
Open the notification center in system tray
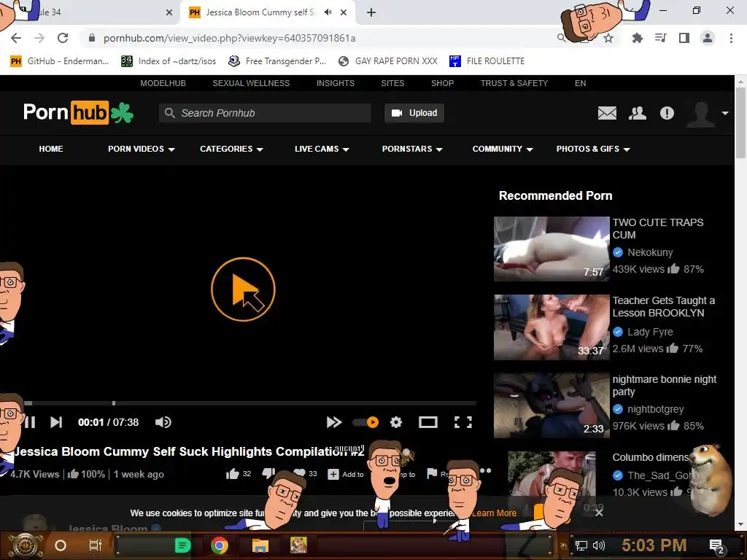[717, 546]
